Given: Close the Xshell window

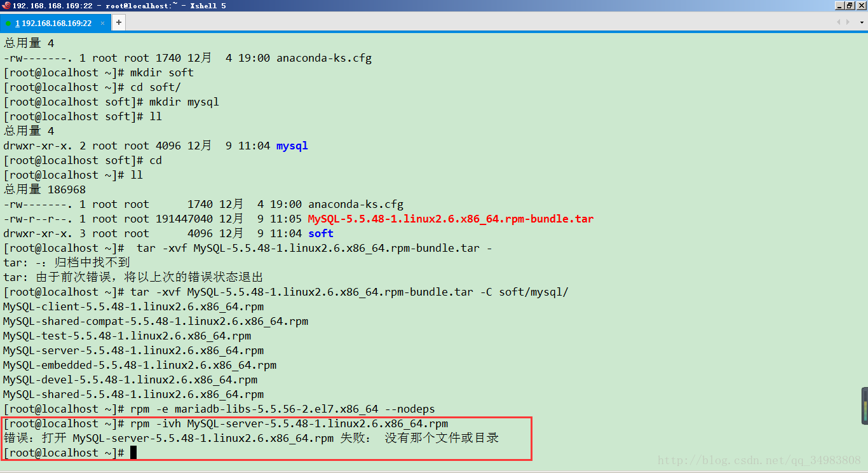Looking at the screenshot, I should pyautogui.click(x=860, y=6).
